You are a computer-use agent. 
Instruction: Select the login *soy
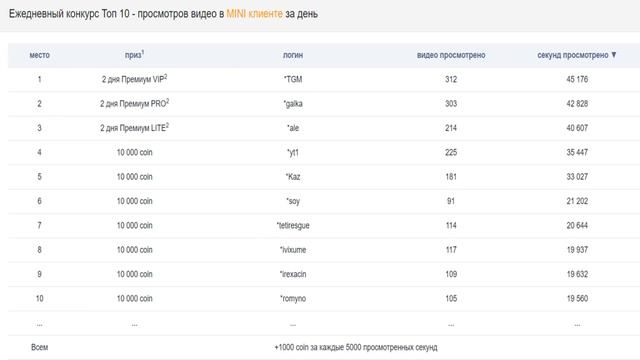(293, 201)
